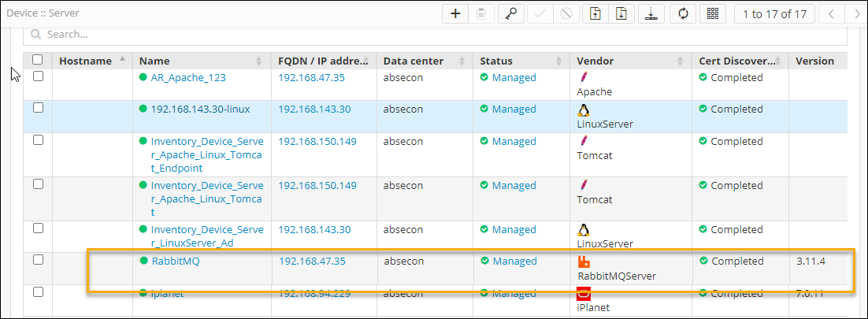Click version 3.11.4 in RabbitMQ row
868x319 pixels.
click(811, 261)
